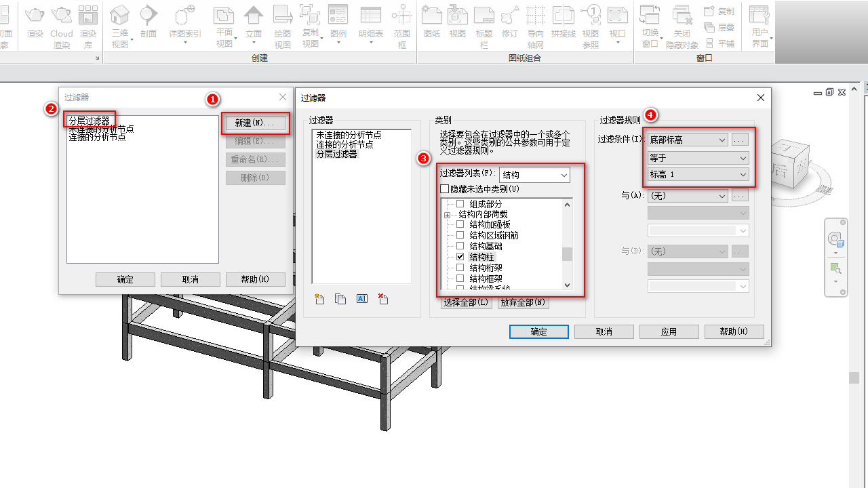Click the 修订 revisions icon
The height and width of the screenshot is (488, 868).
point(509,14)
